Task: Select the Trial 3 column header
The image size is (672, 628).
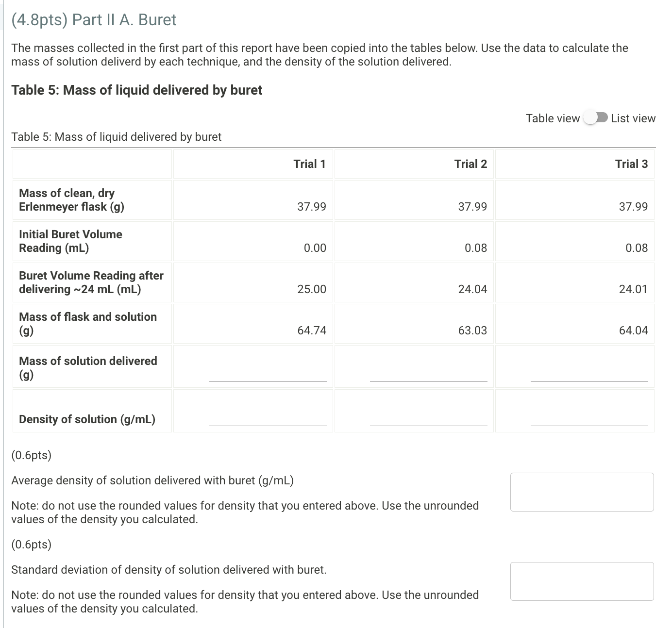Action: pos(631,164)
